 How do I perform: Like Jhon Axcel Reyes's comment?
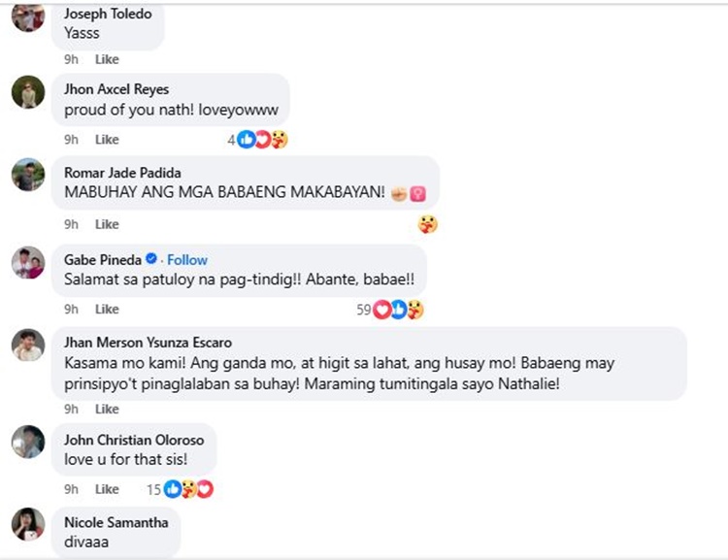tap(107, 140)
